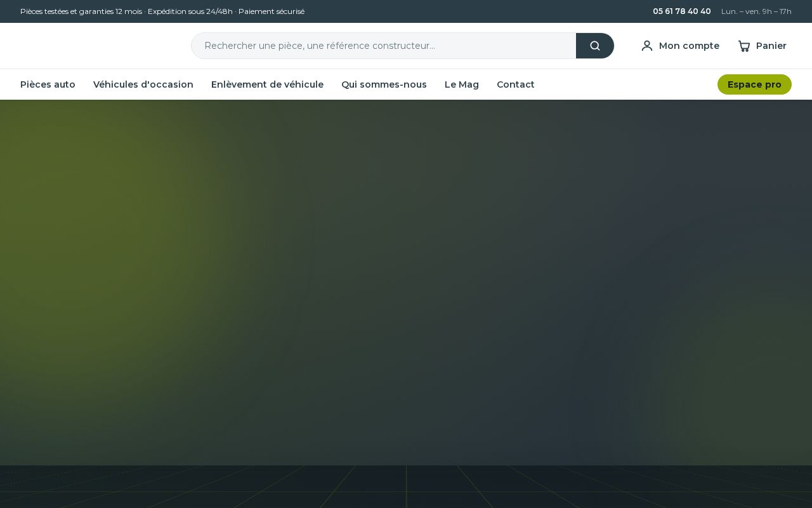812x508 pixels.
Task: Focus the part search input field
Action: coord(384,46)
